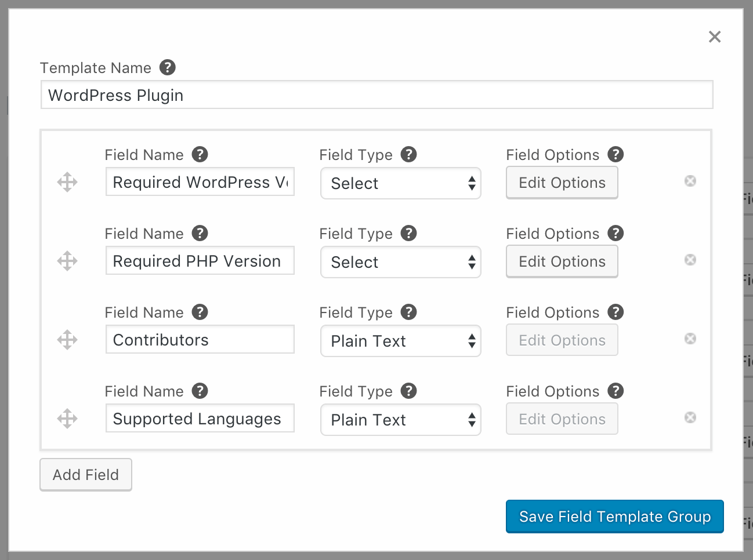753x560 pixels.
Task: Remove the Required PHP Version field row
Action: pyautogui.click(x=690, y=260)
